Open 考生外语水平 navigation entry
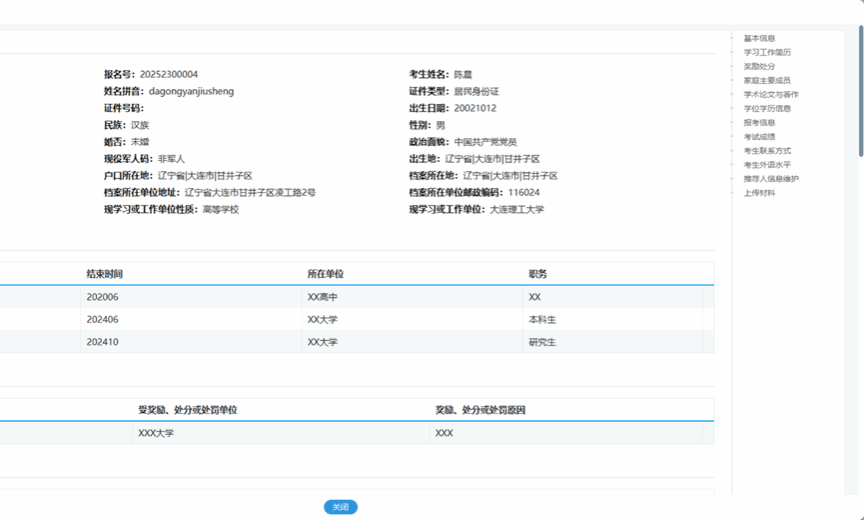The height and width of the screenshot is (520, 864). tap(767, 164)
